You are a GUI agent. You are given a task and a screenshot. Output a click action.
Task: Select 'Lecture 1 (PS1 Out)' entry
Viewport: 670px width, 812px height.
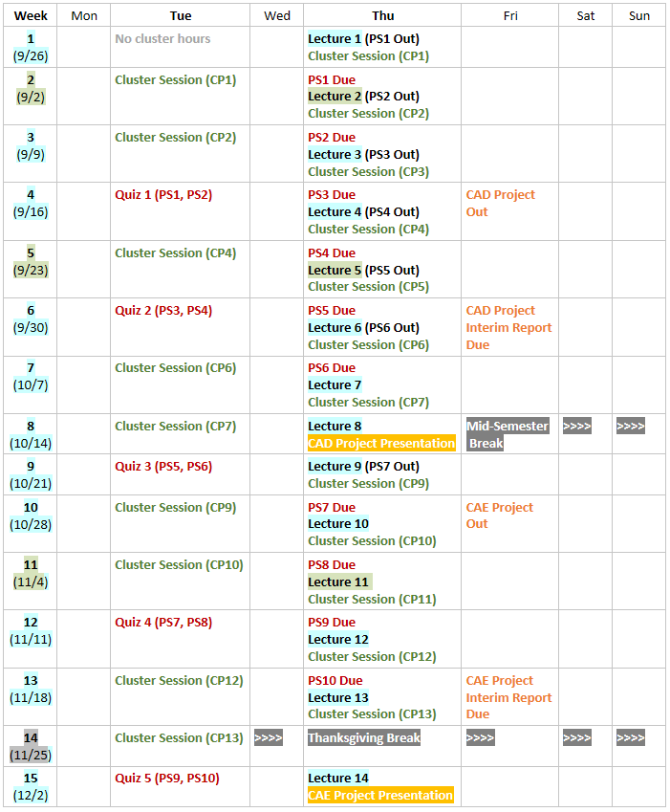point(363,39)
